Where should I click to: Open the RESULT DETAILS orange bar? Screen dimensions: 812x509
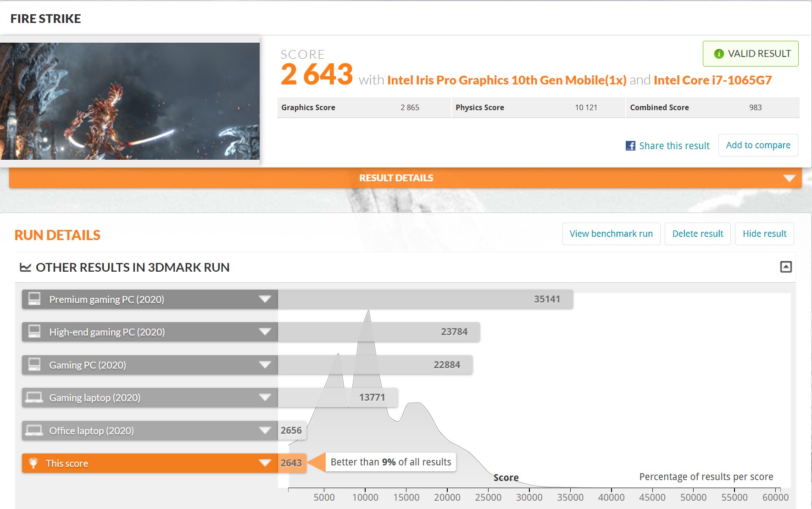406,178
